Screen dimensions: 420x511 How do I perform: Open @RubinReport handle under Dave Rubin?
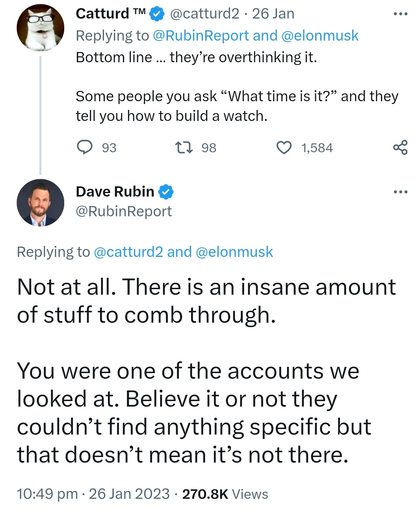tap(124, 212)
